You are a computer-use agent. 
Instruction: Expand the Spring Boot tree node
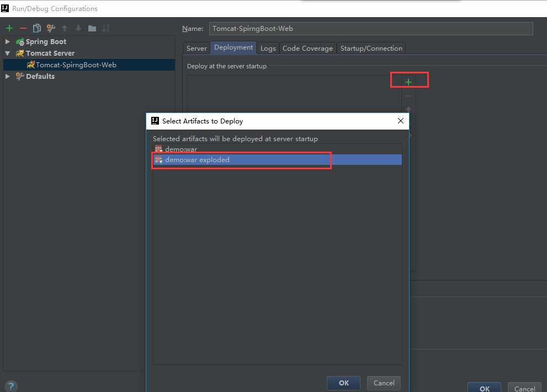pyautogui.click(x=8, y=42)
